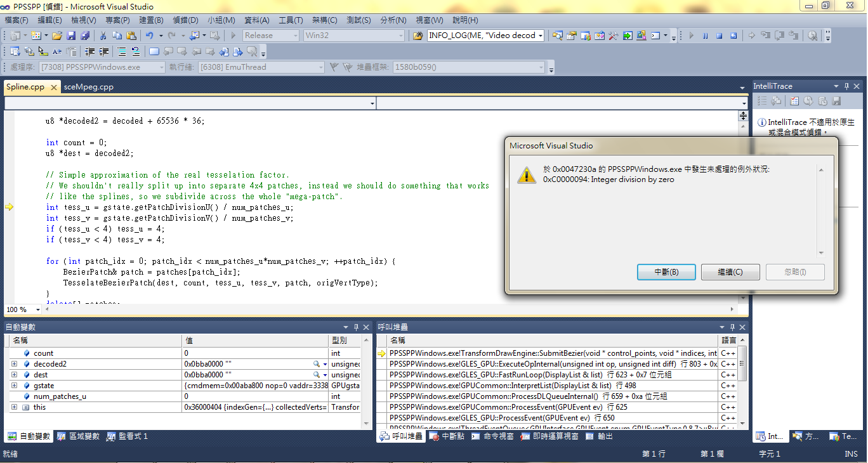Open the stack frame 1580b059 dropdown
Image resolution: width=868 pixels, height=463 pixels.
[x=468, y=67]
